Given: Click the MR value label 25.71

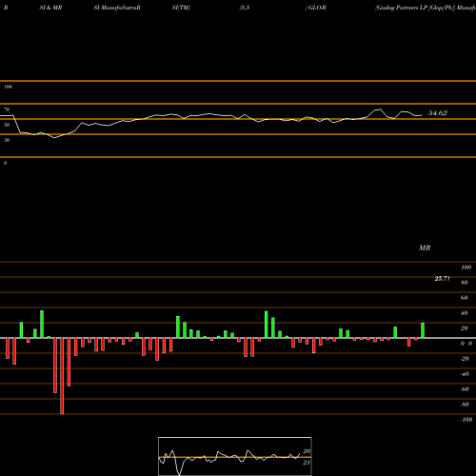Looking at the screenshot, I should [443, 279].
